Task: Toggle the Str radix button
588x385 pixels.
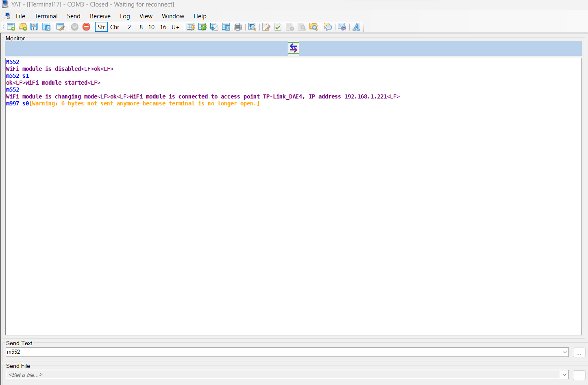Action: tap(101, 27)
